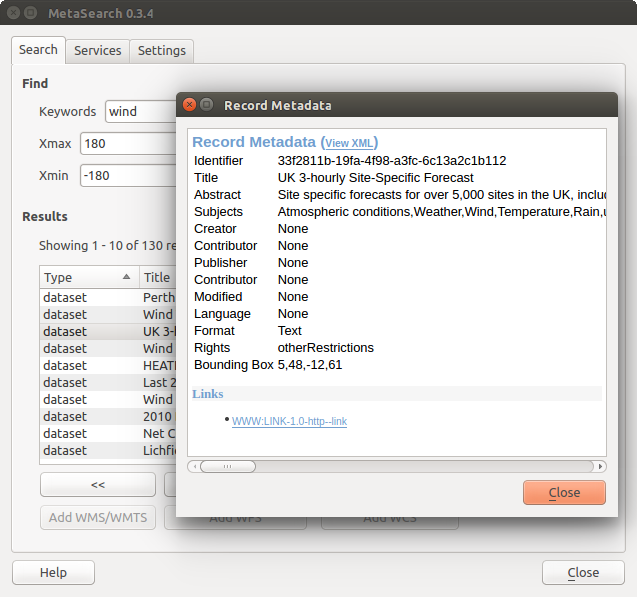The height and width of the screenshot is (597, 637).
Task: Click the Help button
Action: (x=53, y=573)
